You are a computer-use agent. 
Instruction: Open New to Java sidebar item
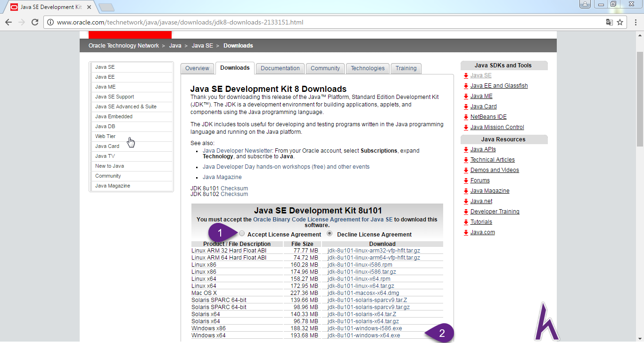pos(132,166)
